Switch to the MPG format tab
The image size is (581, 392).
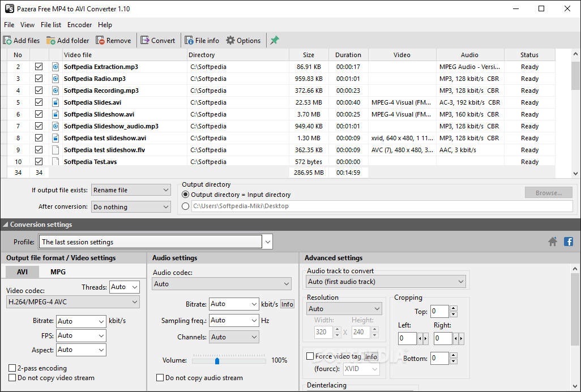point(58,272)
